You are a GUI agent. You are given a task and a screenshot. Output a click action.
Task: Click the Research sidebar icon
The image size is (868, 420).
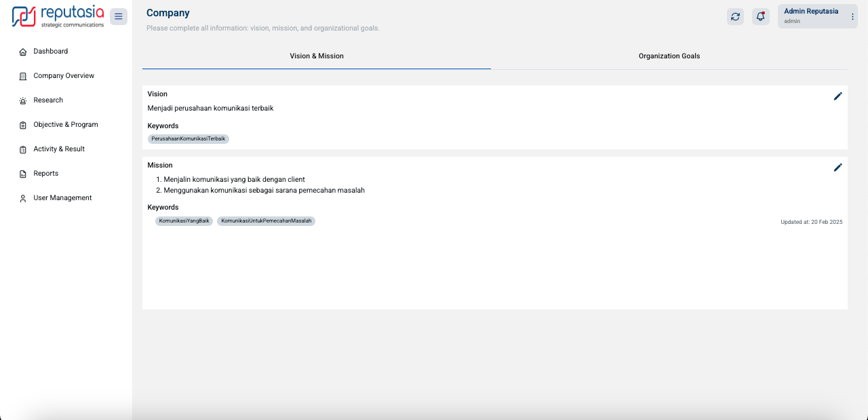[x=23, y=100]
